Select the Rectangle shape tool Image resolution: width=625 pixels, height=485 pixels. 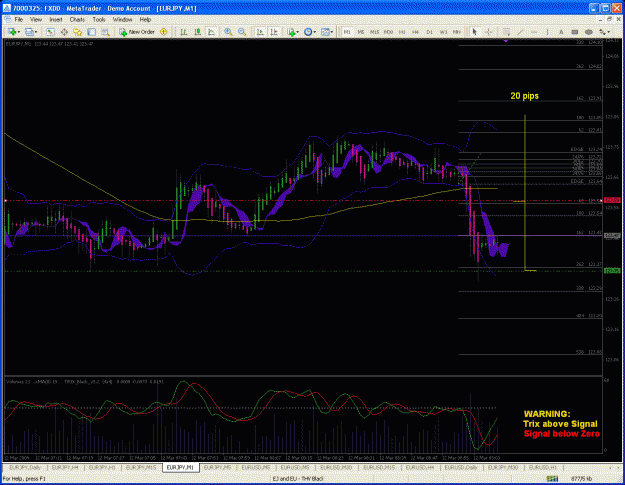pyautogui.click(x=574, y=32)
